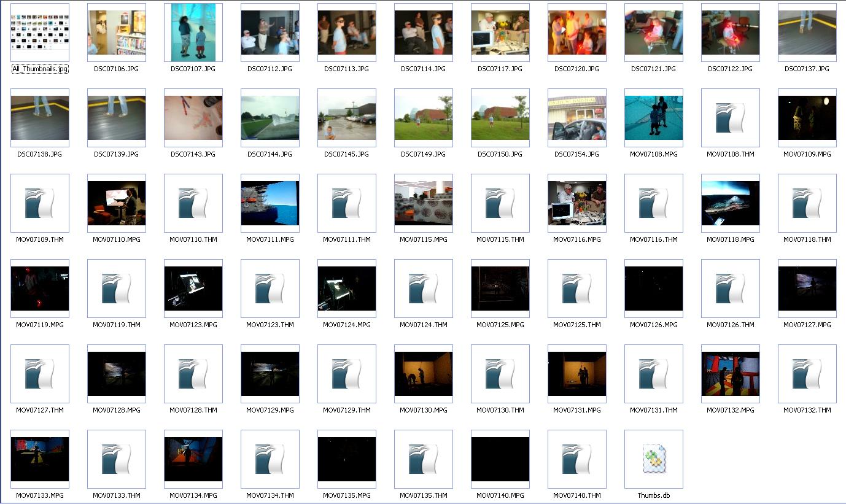Click the 'MOV07131.MPG' file name label
The image size is (846, 504).
click(577, 410)
